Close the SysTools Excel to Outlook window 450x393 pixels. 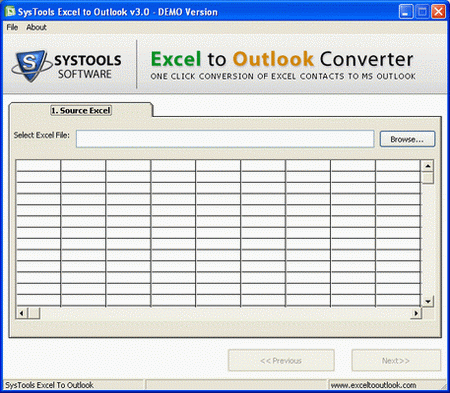438,12
